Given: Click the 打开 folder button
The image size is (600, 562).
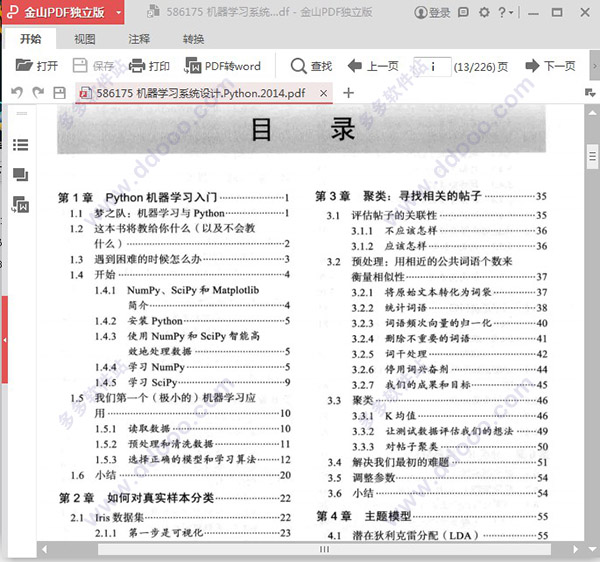Looking at the screenshot, I should coord(37,66).
